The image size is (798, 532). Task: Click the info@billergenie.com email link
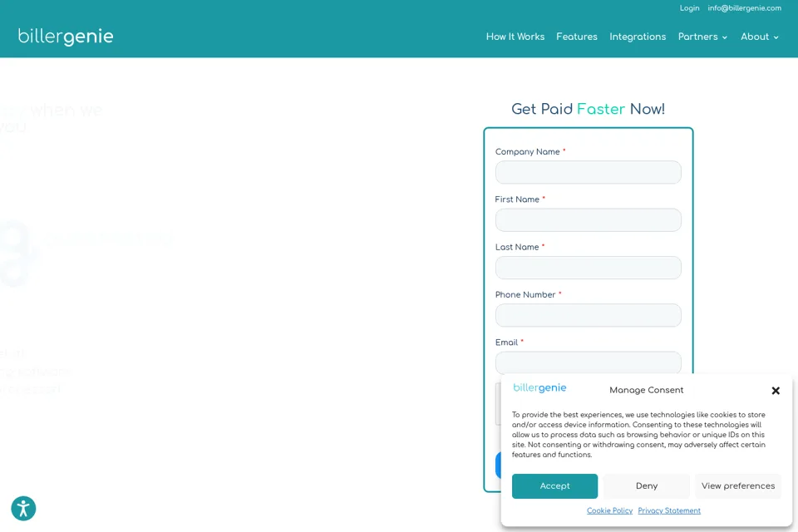pos(745,8)
